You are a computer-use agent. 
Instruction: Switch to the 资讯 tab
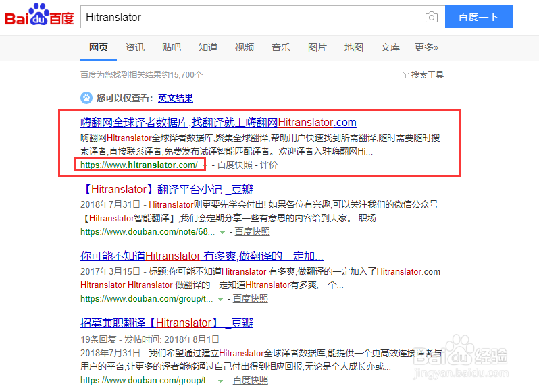[135, 47]
